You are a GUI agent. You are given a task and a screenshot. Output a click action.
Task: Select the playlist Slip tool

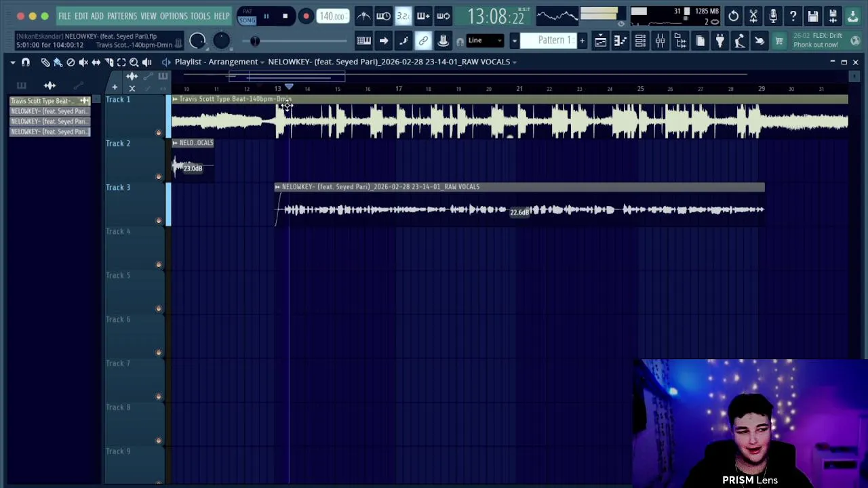tap(96, 62)
